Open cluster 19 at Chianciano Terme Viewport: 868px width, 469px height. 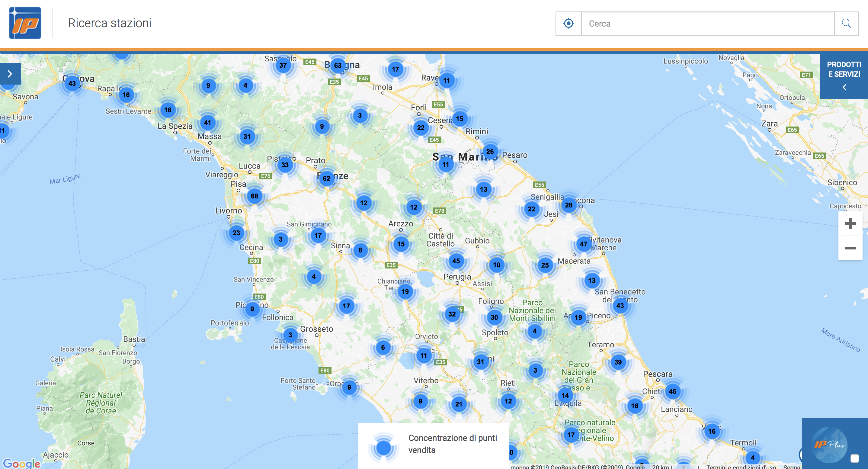click(x=405, y=291)
